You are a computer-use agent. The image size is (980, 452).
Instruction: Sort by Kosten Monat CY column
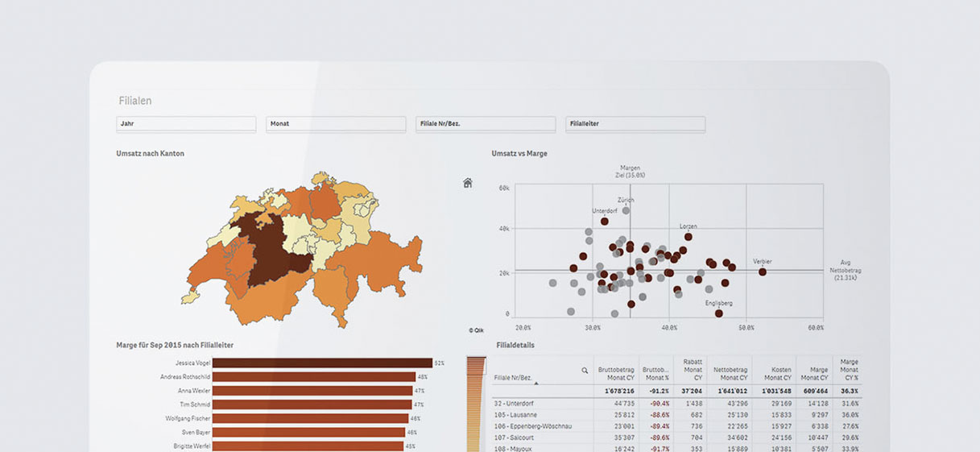pyautogui.click(x=776, y=373)
